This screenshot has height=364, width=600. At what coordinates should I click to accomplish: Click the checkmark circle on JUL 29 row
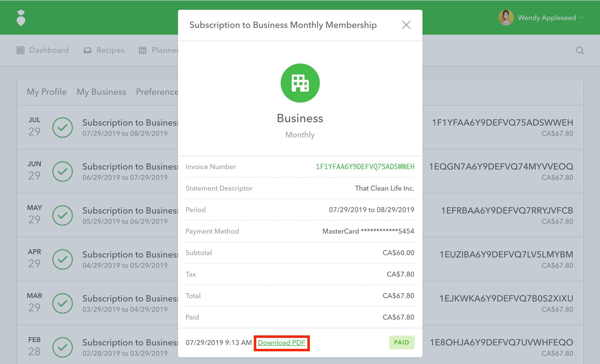coord(63,128)
